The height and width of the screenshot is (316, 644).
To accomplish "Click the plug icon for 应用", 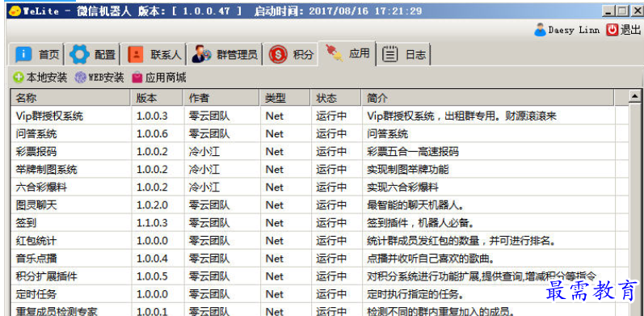I will [334, 53].
